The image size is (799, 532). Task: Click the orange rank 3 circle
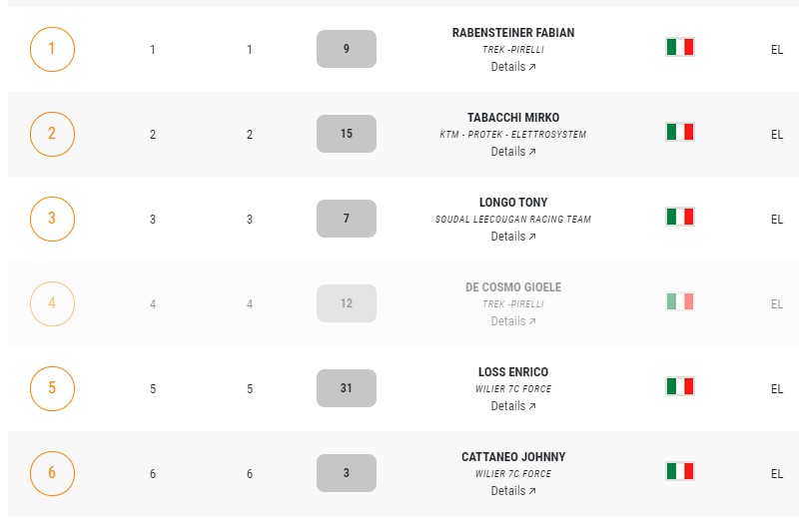coord(53,219)
